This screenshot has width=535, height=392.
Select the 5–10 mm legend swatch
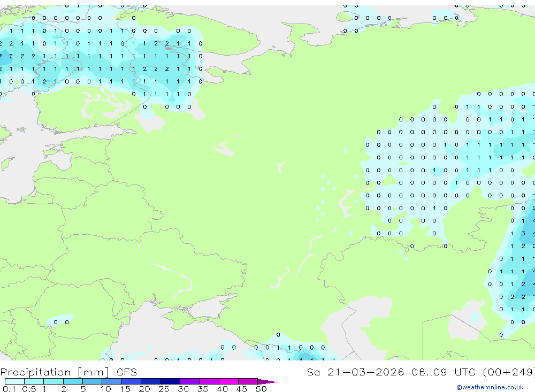[93, 381]
